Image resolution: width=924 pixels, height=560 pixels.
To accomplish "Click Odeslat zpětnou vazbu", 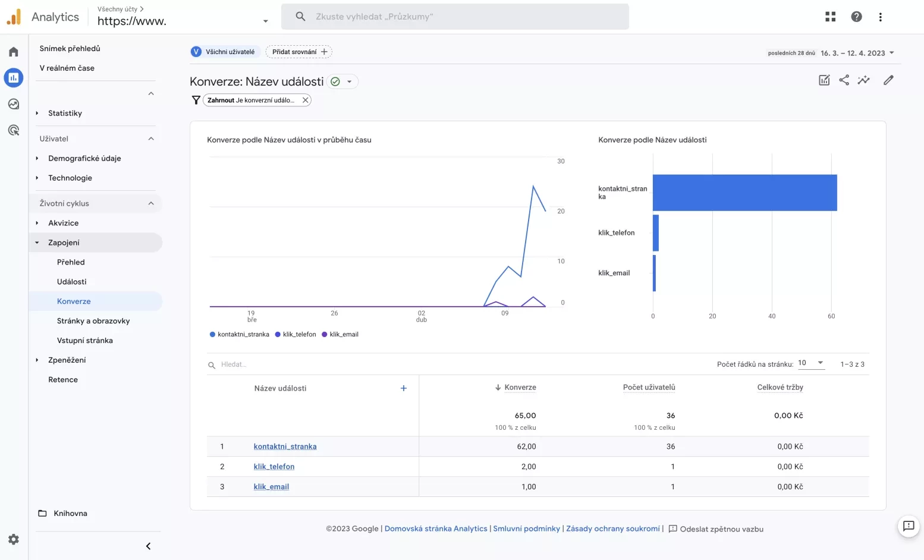I will click(x=716, y=529).
